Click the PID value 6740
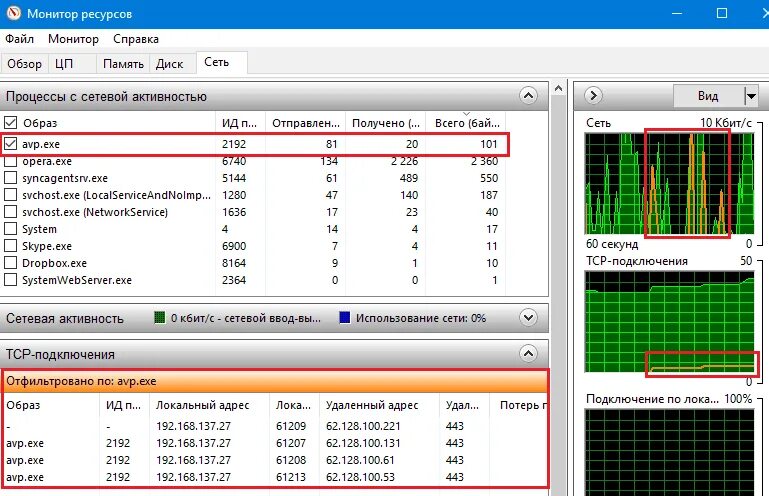 (234, 161)
